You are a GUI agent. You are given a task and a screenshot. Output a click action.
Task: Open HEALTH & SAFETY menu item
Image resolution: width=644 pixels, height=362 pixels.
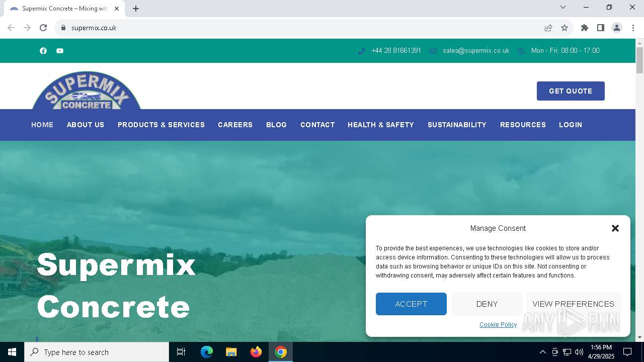pyautogui.click(x=381, y=125)
